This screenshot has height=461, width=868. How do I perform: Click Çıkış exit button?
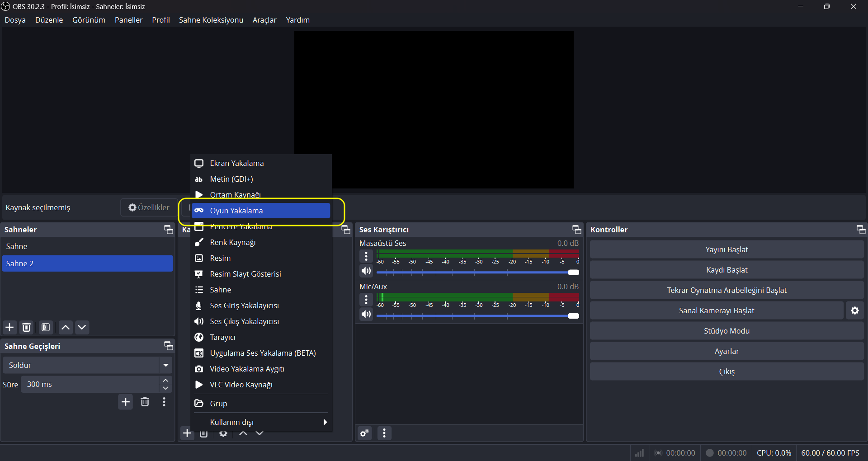726,372
